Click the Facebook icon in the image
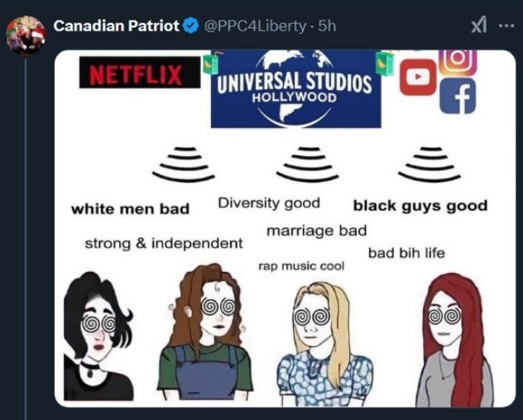 point(458,97)
